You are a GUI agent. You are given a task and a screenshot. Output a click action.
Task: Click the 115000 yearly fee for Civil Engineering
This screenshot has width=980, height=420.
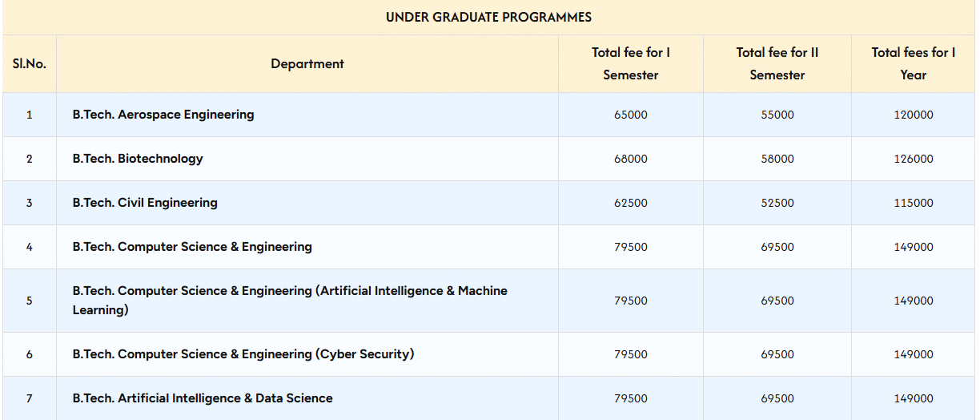914,203
